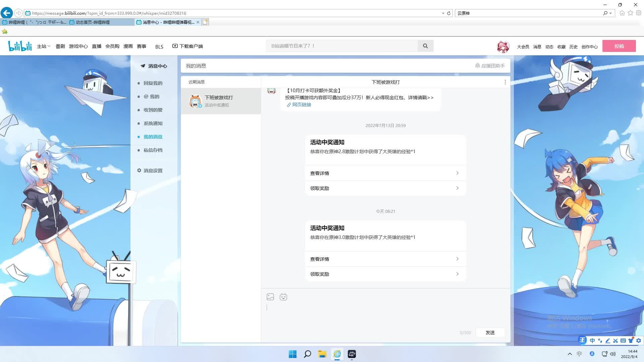Click the IME settings gear in toolbar
This screenshot has width=644, height=362.
coord(639,341)
